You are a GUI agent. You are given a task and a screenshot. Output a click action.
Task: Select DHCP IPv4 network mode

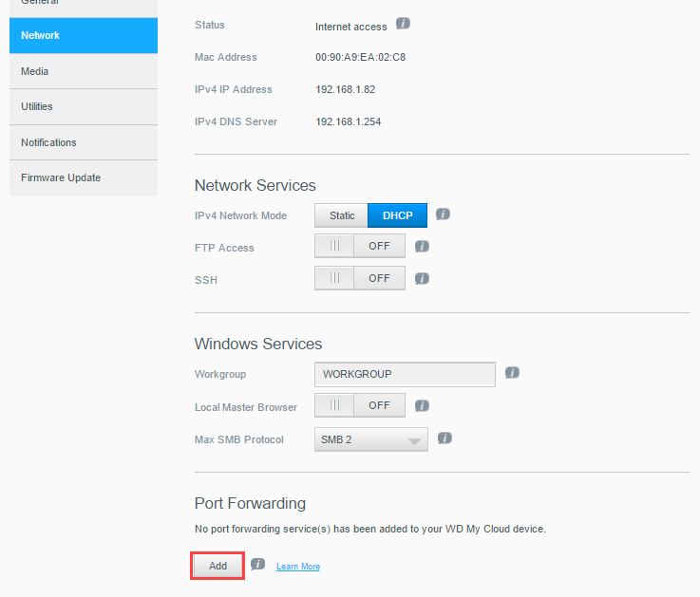397,215
